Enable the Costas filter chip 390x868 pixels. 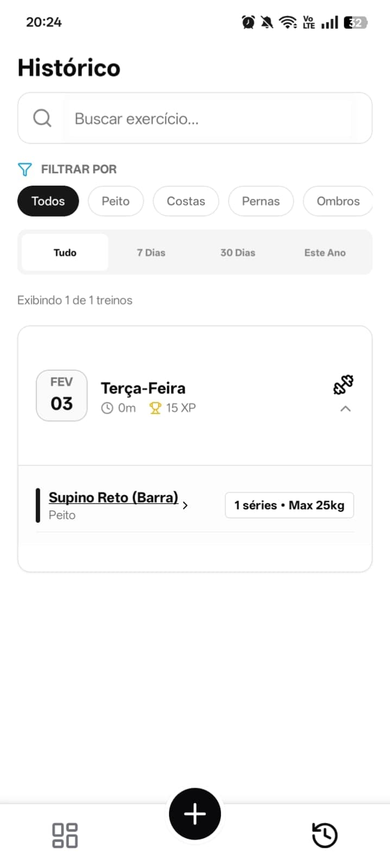(x=186, y=201)
